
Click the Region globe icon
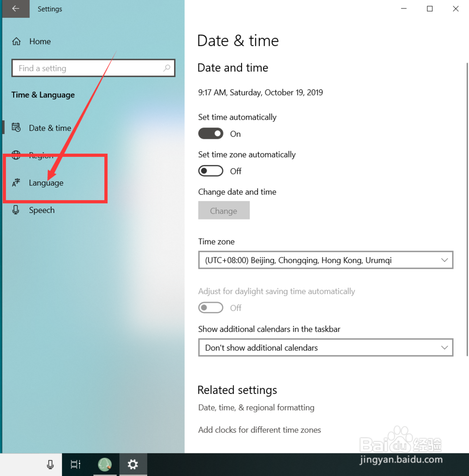[16, 155]
